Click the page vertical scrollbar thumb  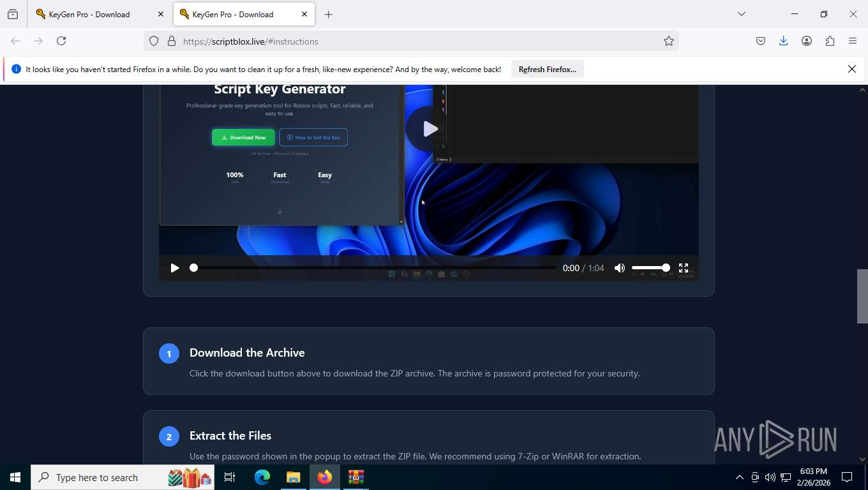[862, 296]
